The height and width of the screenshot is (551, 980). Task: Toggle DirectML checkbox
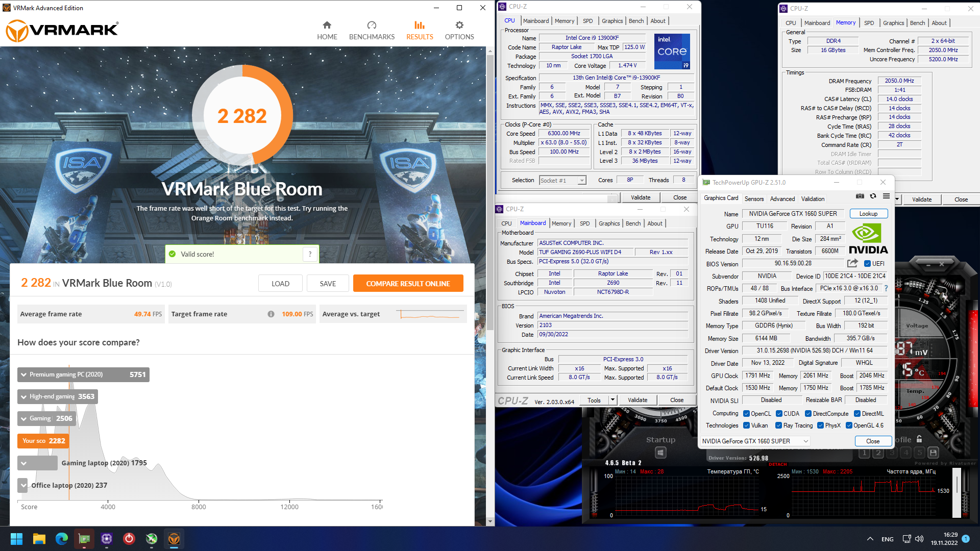pyautogui.click(x=857, y=414)
